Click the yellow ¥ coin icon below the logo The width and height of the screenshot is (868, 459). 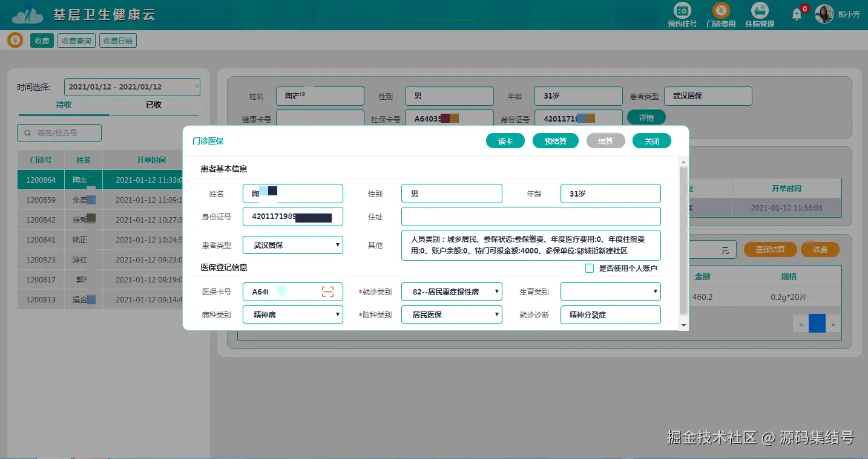15,40
